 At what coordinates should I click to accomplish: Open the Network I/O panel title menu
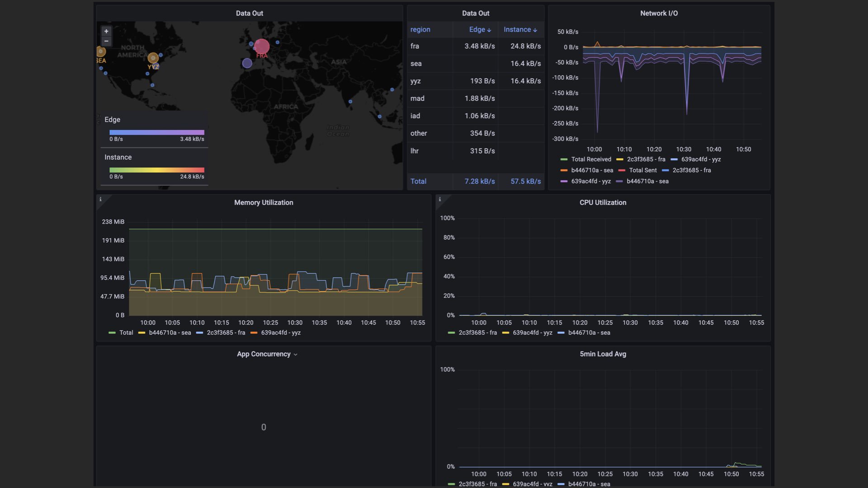(x=659, y=13)
